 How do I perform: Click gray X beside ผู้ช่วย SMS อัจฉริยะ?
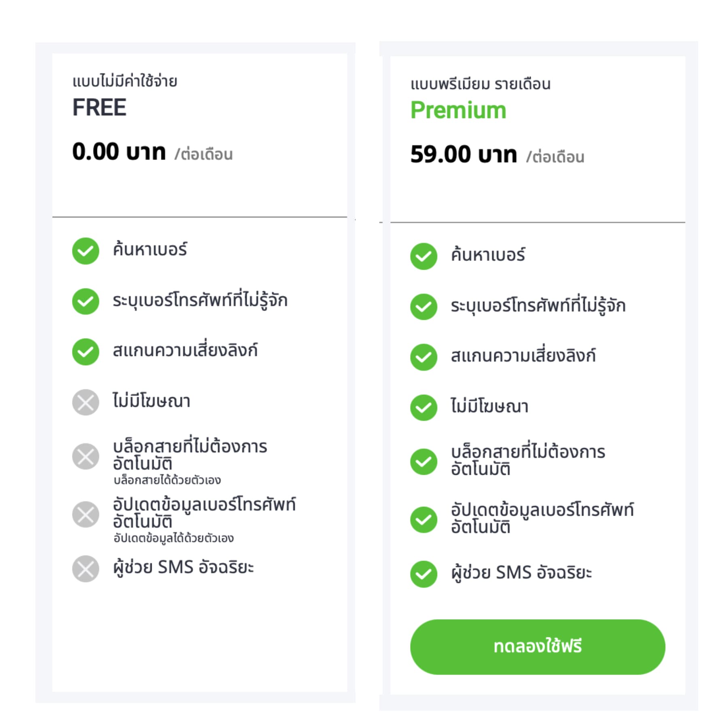pyautogui.click(x=85, y=569)
